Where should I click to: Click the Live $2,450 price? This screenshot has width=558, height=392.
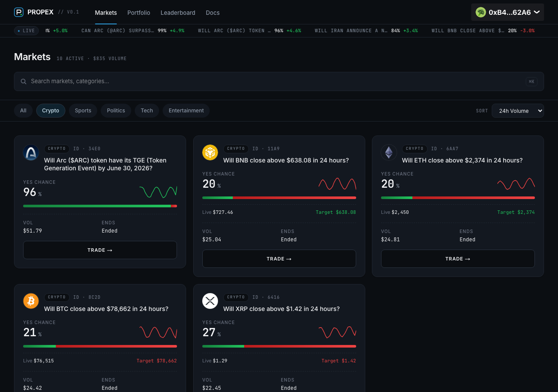pos(395,213)
